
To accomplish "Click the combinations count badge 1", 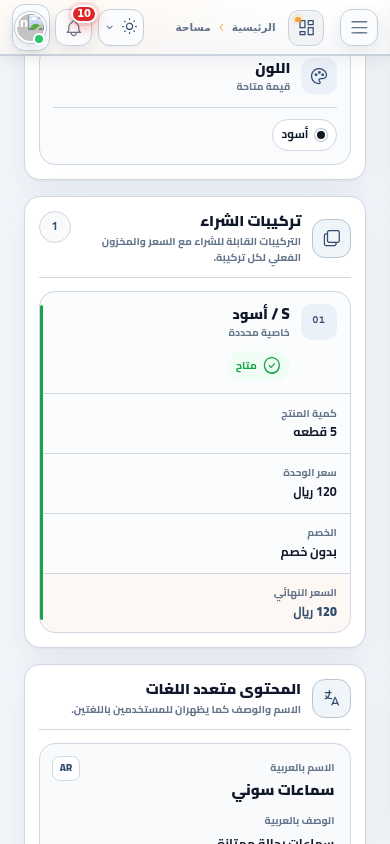I will [x=55, y=227].
